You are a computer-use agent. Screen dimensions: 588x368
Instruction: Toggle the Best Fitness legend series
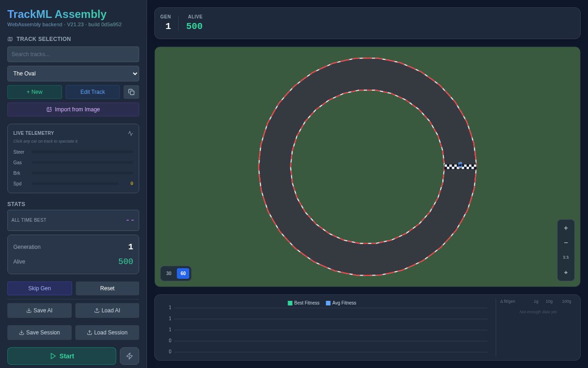[x=304, y=303]
